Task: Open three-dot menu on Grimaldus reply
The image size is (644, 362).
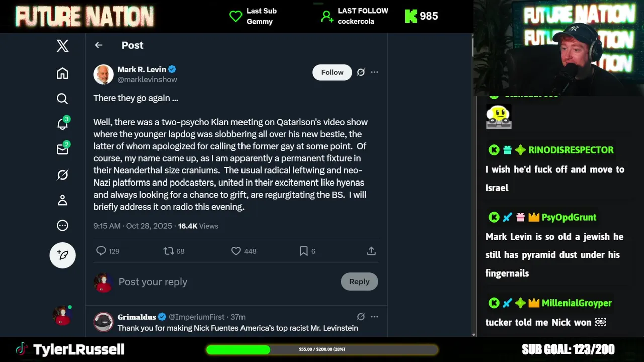Action: click(374, 317)
